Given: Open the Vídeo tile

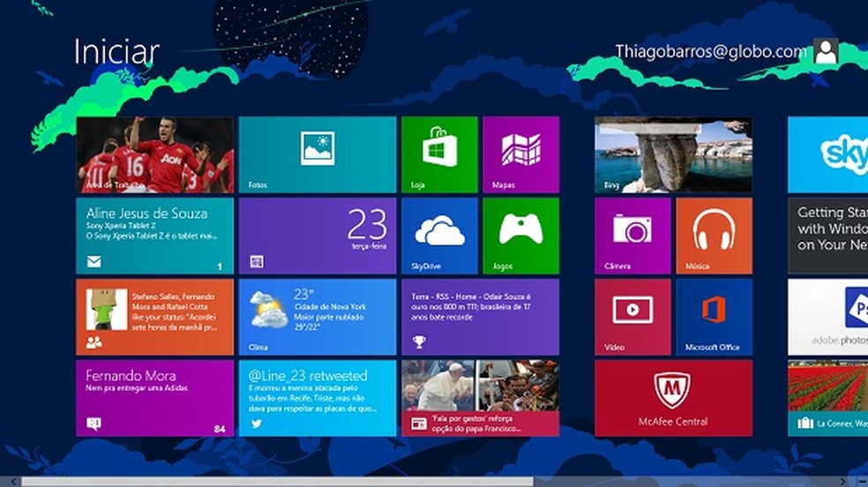Looking at the screenshot, I should (632, 317).
